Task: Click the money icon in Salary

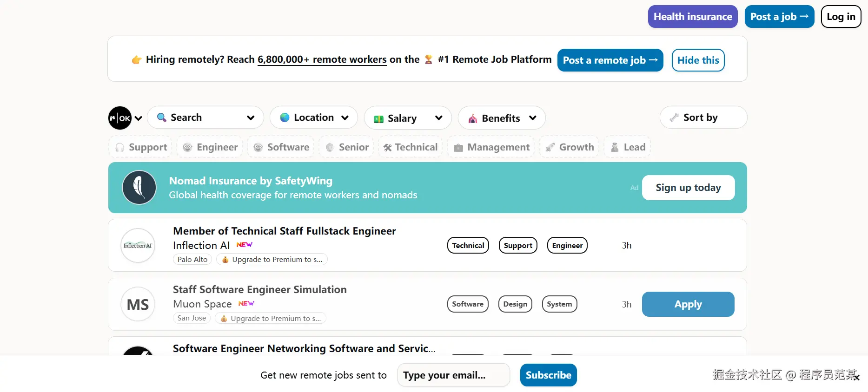Action: coord(378,118)
